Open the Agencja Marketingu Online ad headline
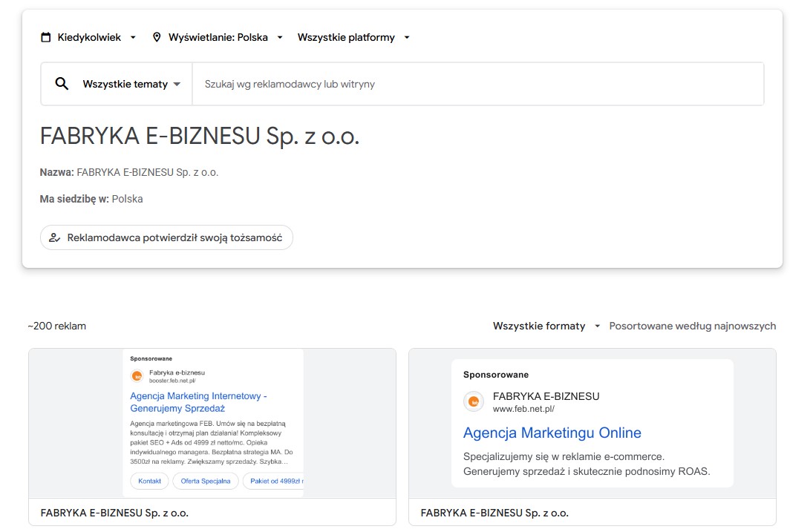The width and height of the screenshot is (790, 532). pos(552,433)
